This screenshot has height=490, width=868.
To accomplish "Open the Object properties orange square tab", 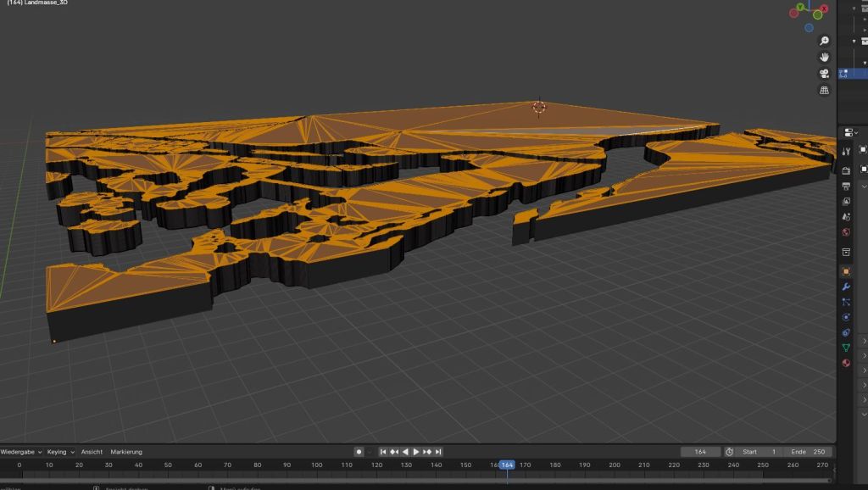I will pos(846,272).
